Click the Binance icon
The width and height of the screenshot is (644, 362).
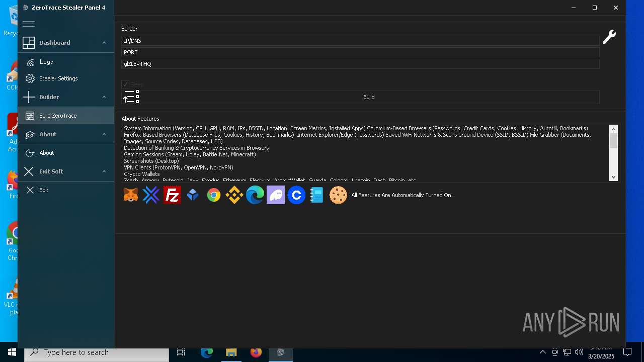tap(234, 195)
